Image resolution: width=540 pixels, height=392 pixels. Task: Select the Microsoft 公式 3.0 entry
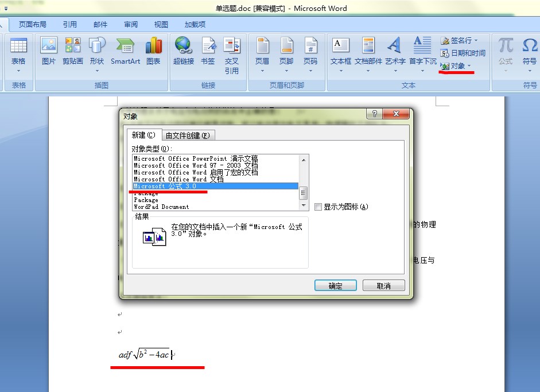(216, 186)
